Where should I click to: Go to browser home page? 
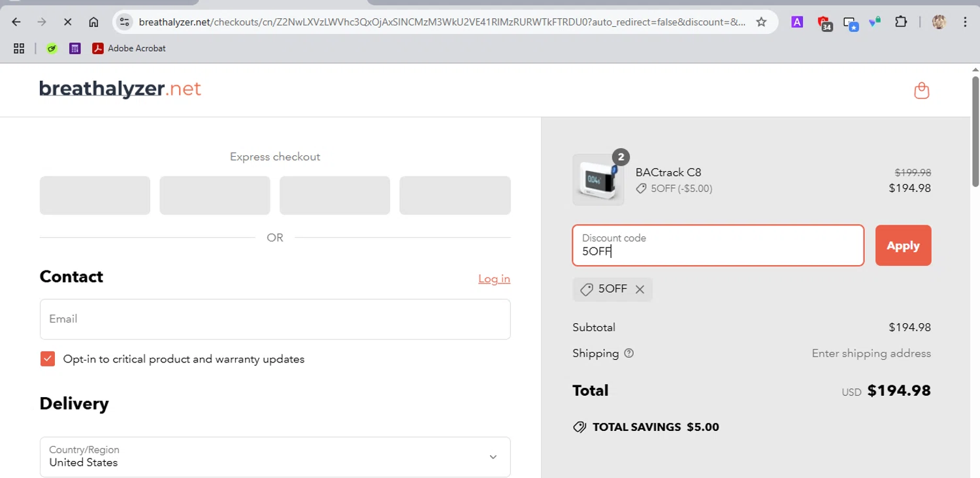(x=93, y=22)
